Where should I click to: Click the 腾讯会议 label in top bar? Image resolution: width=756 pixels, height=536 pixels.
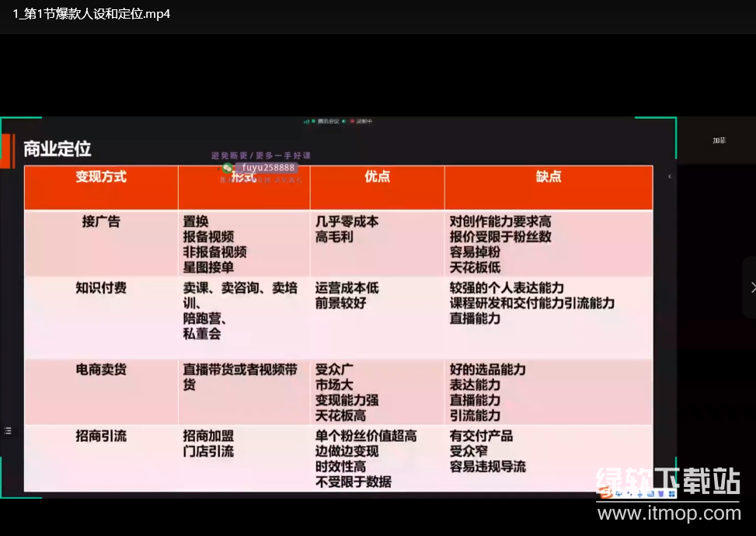coord(329,121)
